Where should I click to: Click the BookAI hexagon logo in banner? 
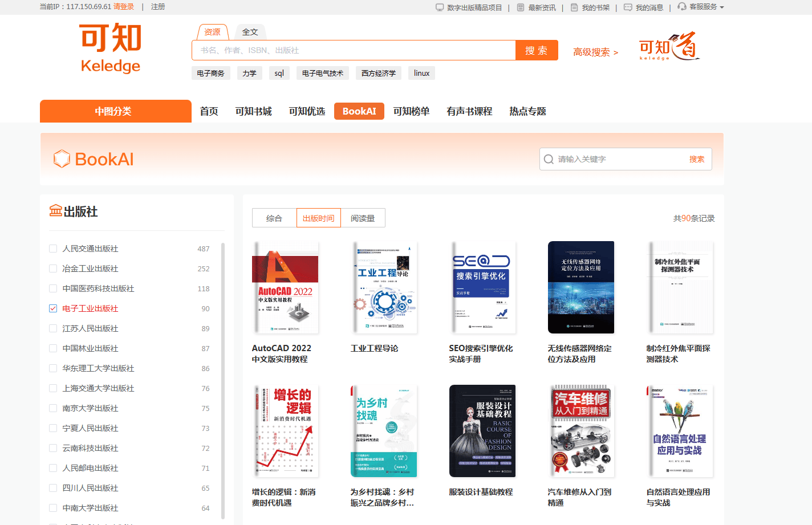click(62, 159)
